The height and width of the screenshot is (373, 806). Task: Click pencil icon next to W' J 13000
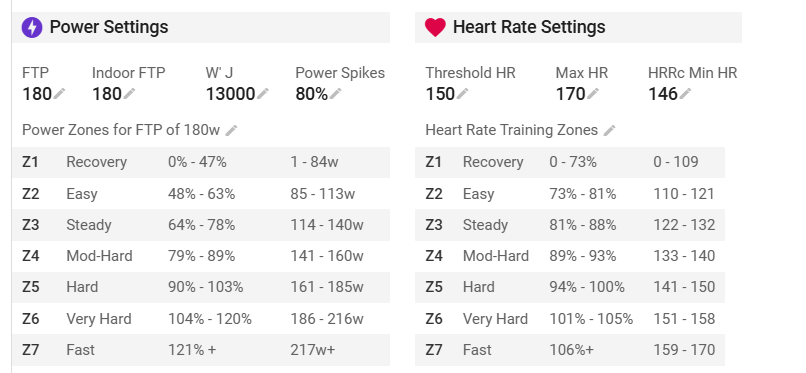263,94
